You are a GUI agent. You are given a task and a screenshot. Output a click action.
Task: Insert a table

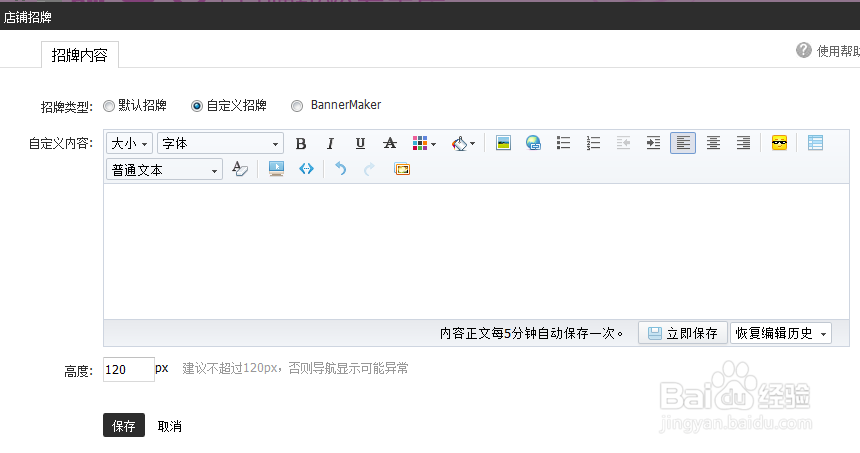(x=815, y=143)
